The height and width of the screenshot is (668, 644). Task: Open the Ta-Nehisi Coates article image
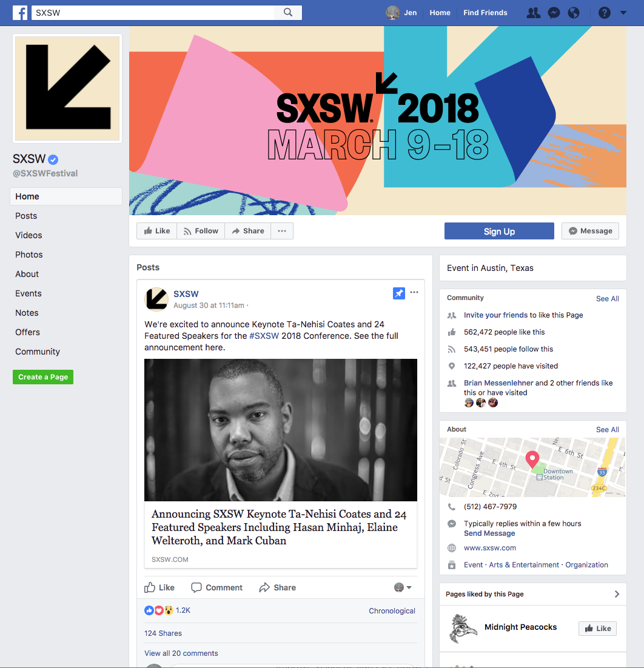click(x=280, y=430)
